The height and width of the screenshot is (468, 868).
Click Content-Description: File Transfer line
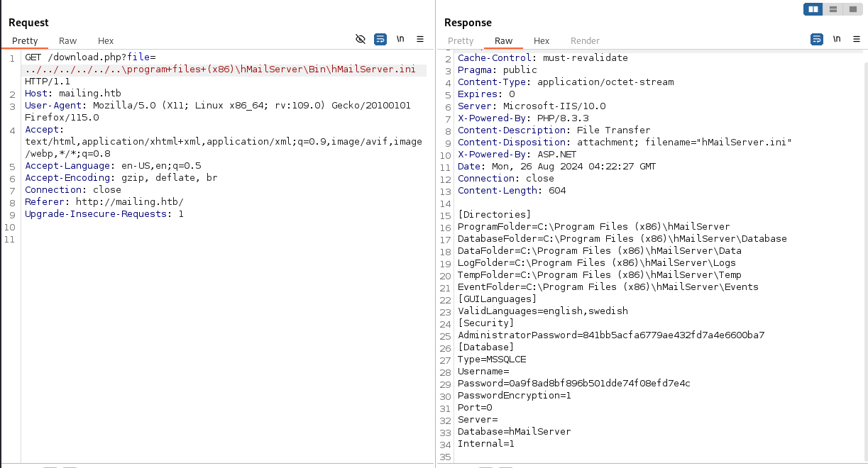[x=554, y=130]
